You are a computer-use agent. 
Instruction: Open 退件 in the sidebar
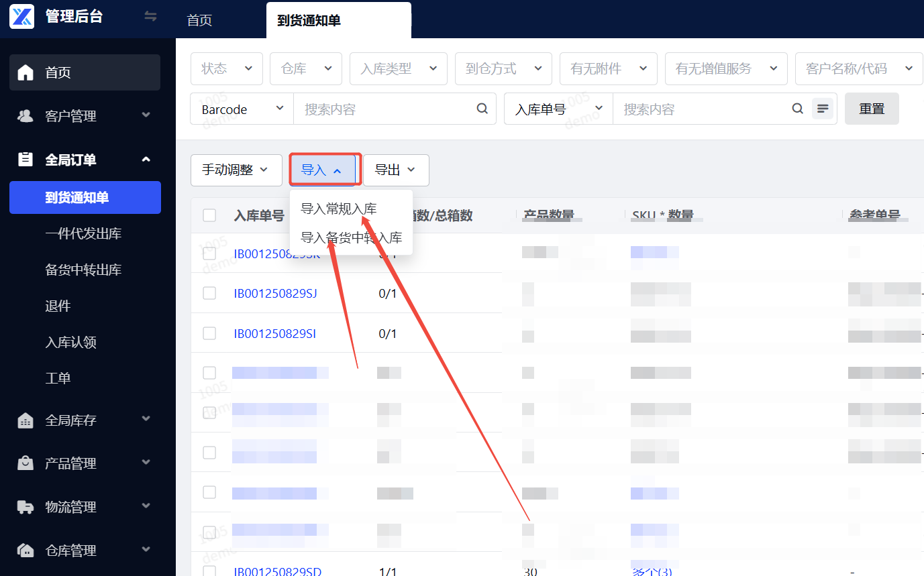(x=58, y=306)
